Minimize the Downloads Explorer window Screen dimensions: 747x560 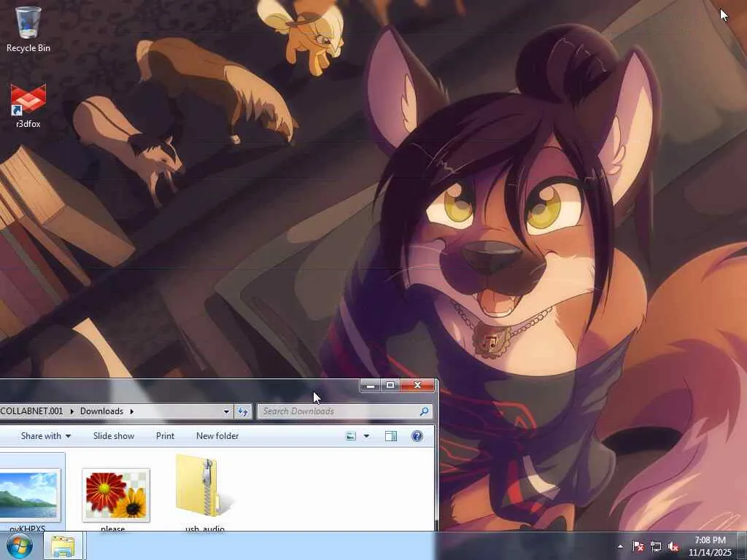(x=370, y=385)
